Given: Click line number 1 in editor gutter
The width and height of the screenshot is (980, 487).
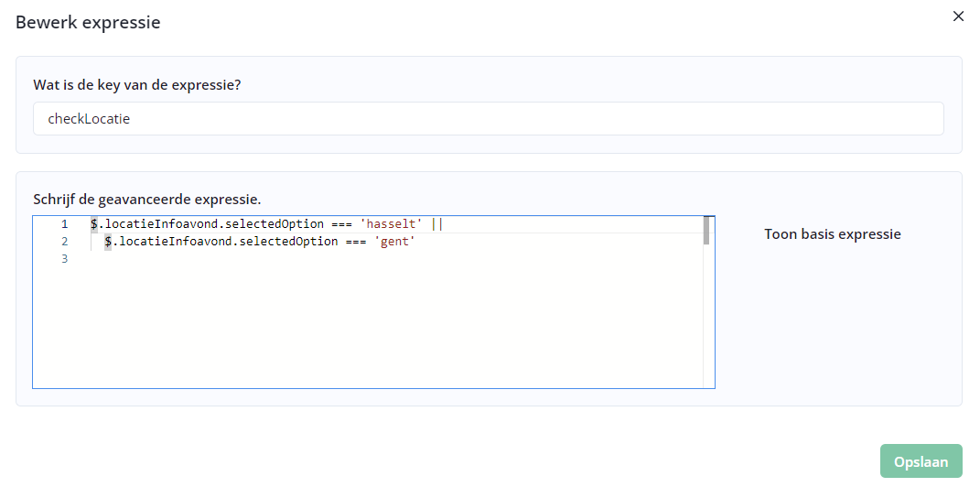Looking at the screenshot, I should tap(64, 224).
